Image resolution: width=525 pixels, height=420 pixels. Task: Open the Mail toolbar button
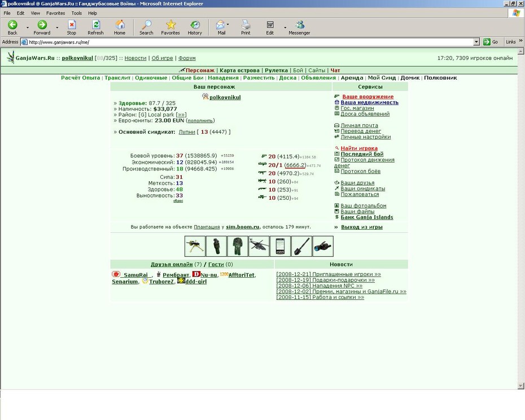click(x=221, y=28)
